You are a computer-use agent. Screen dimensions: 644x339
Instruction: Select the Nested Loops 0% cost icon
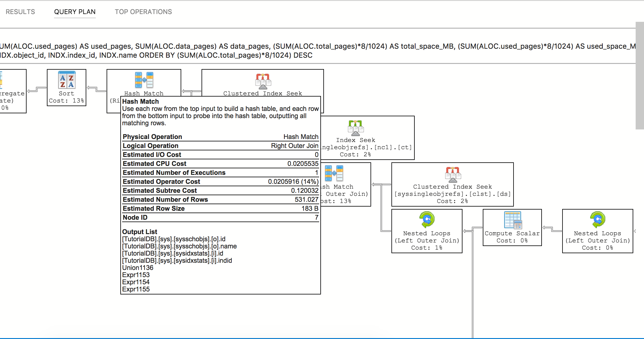(597, 220)
